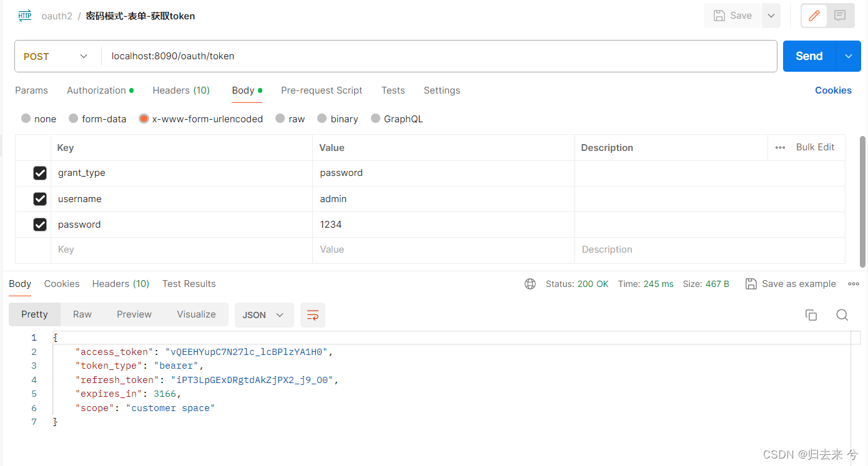
Task: Copy response body with copy icon
Action: click(x=811, y=315)
